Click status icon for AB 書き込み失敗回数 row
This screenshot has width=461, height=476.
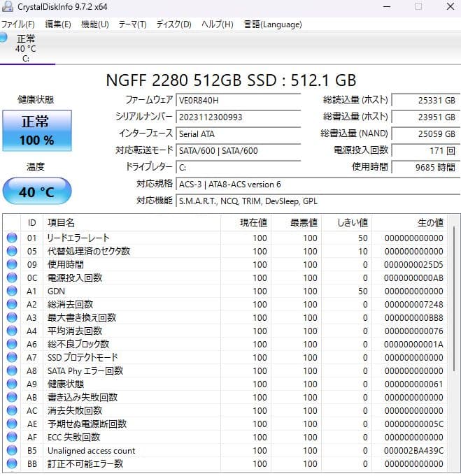tap(12, 397)
